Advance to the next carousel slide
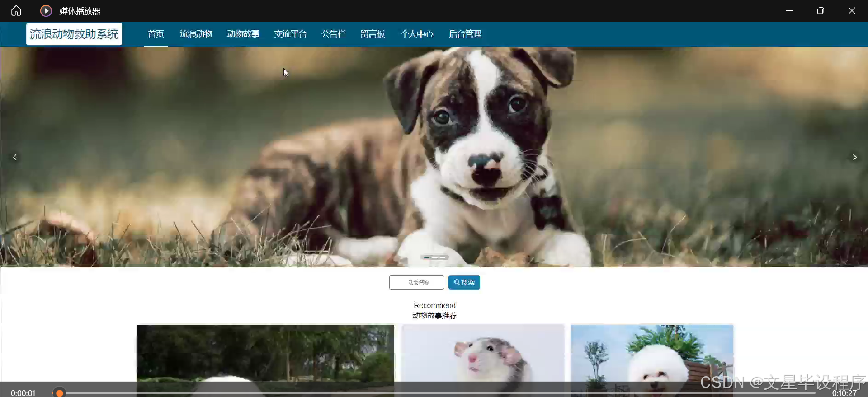 click(x=854, y=157)
